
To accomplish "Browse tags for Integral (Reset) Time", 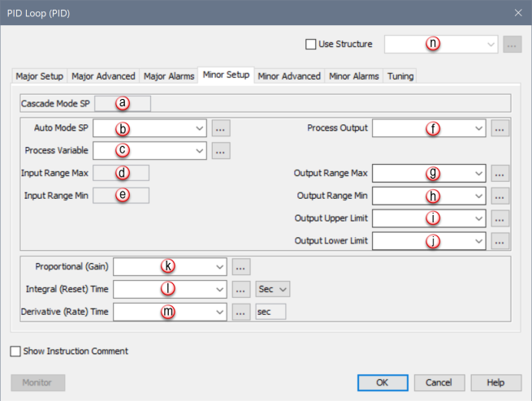I will point(241,289).
